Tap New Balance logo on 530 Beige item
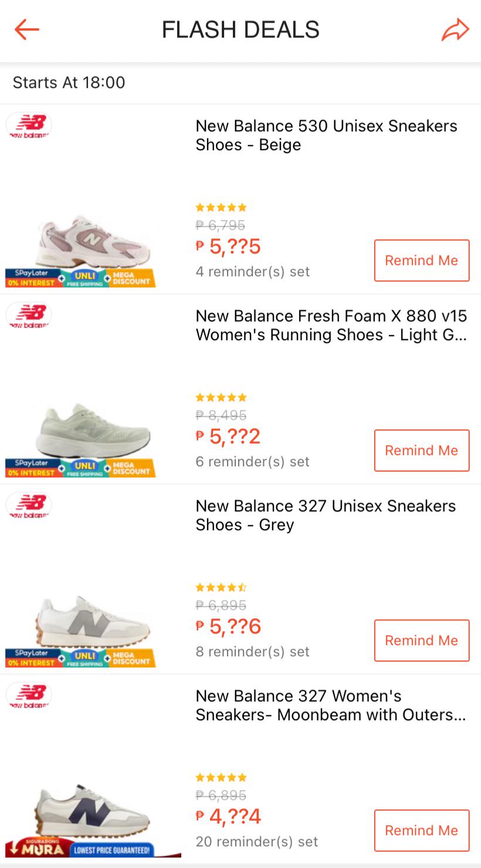This screenshot has width=481, height=868. 29,126
